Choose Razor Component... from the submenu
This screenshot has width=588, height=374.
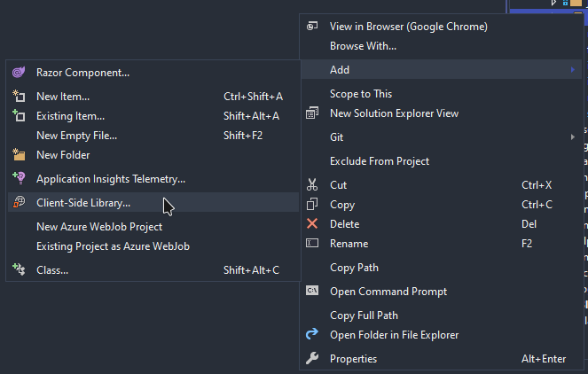(x=153, y=73)
